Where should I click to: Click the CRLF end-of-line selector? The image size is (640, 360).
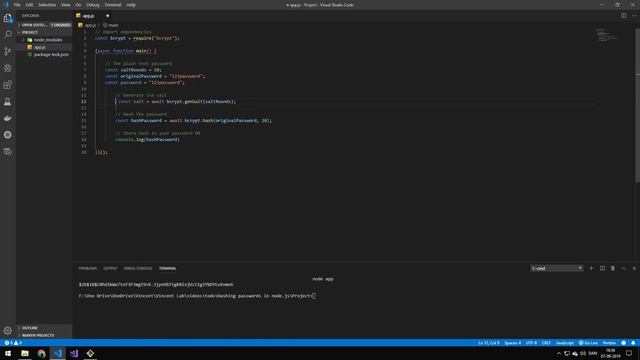(546, 343)
